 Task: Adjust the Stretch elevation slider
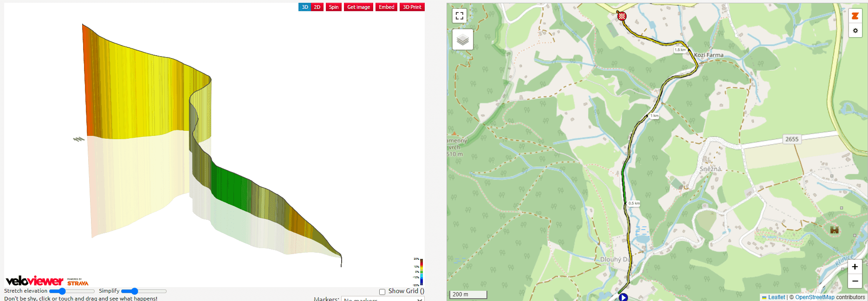[x=72, y=291]
